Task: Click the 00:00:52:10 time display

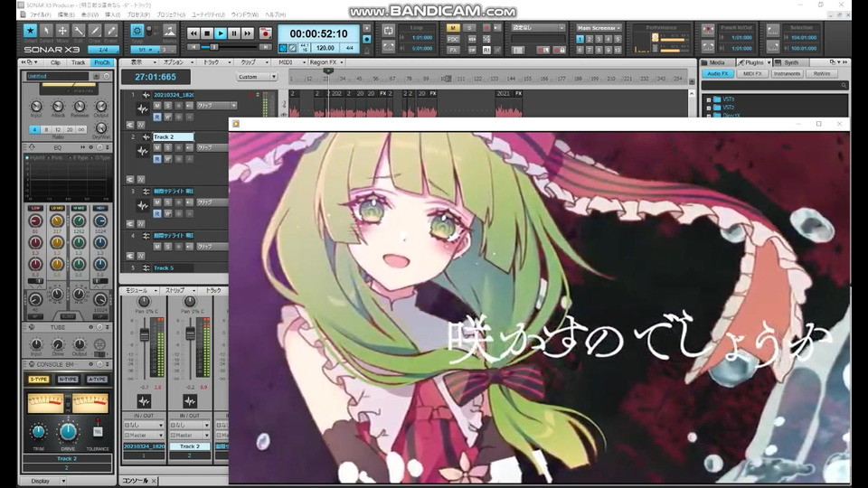Action: (318, 33)
